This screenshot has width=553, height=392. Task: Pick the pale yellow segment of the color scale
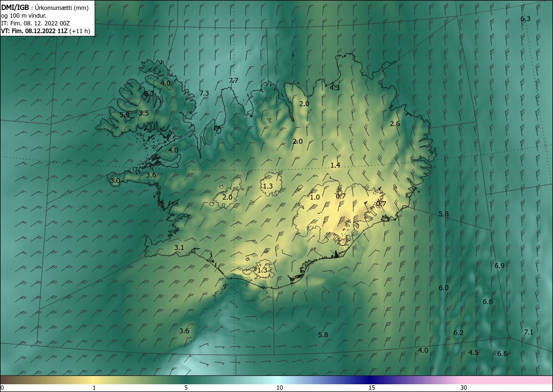(94, 380)
